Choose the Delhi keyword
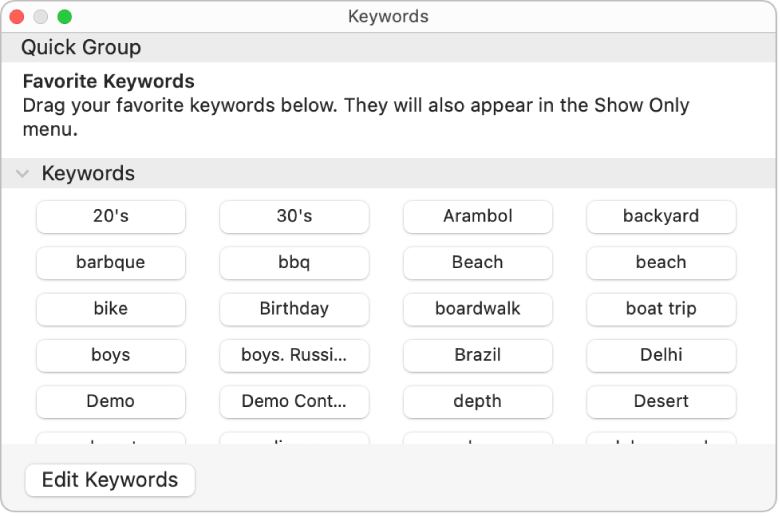Screen dimensions: 780x516 (x=661, y=355)
